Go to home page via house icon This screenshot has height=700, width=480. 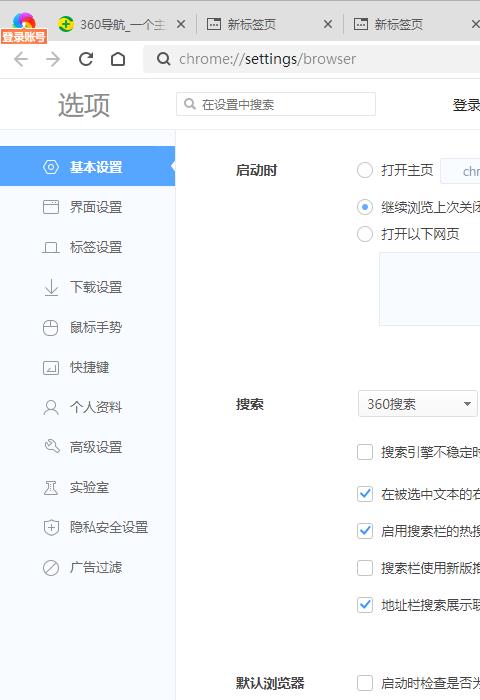[118, 59]
